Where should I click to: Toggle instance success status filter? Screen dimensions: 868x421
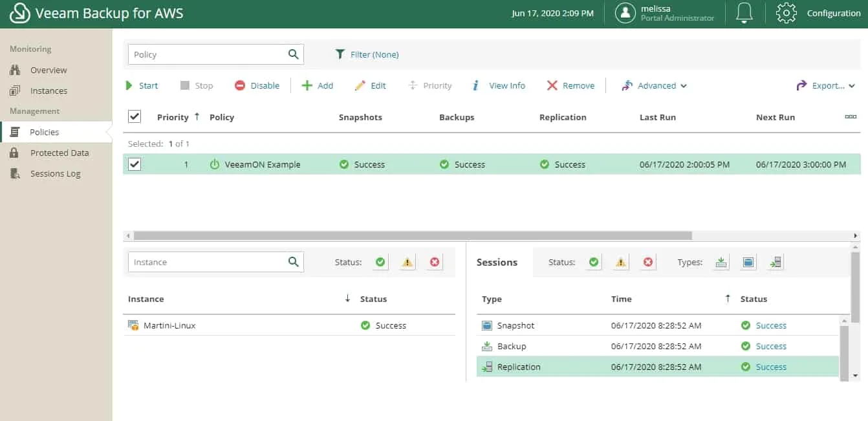[x=380, y=262]
